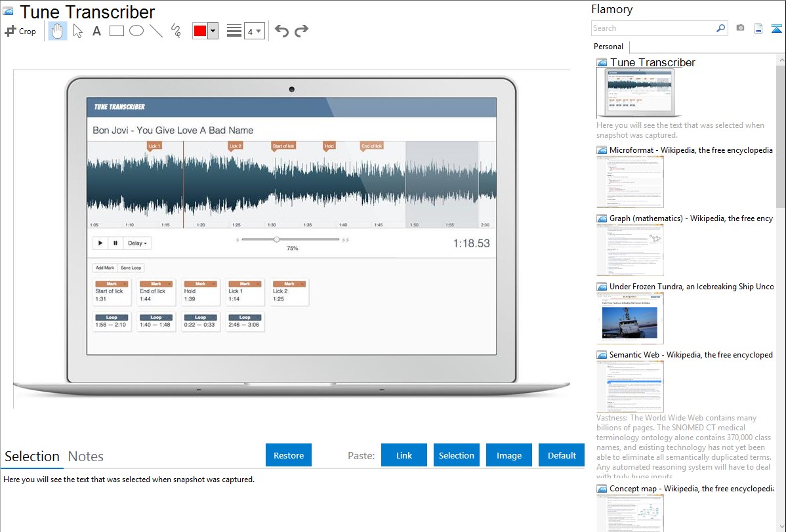786x532 pixels.
Task: Select the text annotation tool
Action: [x=96, y=31]
